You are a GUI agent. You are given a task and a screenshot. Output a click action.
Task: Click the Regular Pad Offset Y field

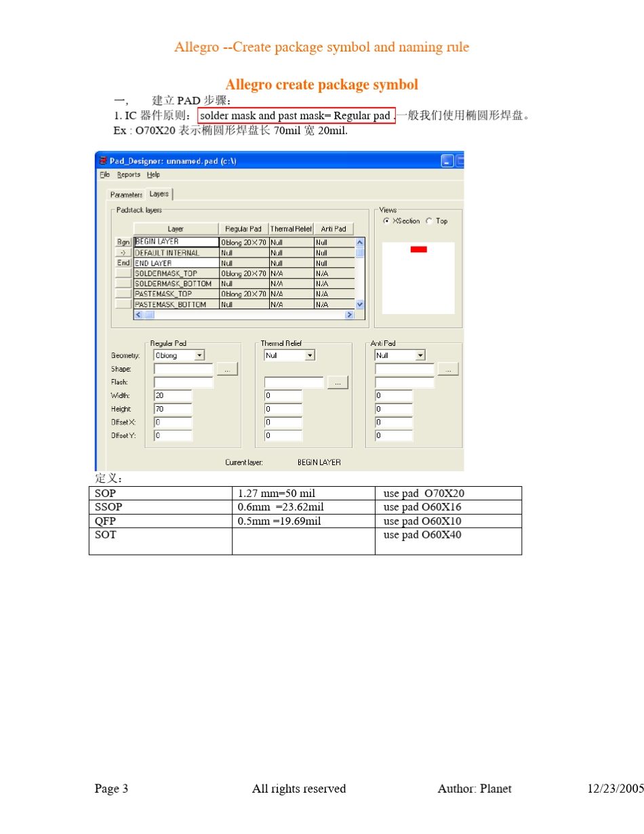(x=173, y=435)
